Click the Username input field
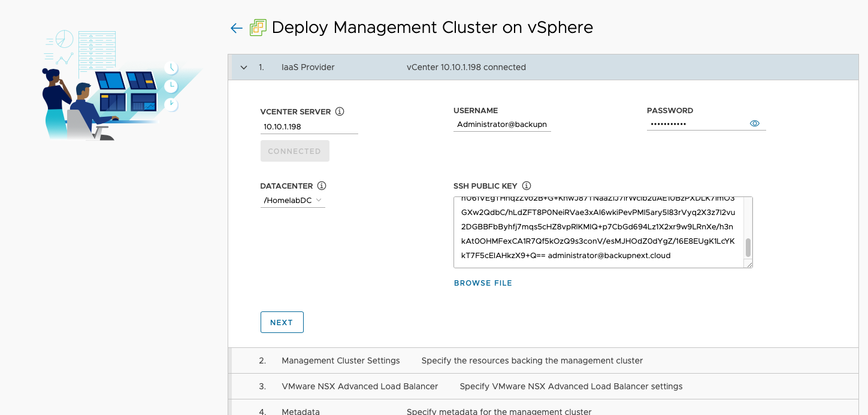 click(x=502, y=125)
